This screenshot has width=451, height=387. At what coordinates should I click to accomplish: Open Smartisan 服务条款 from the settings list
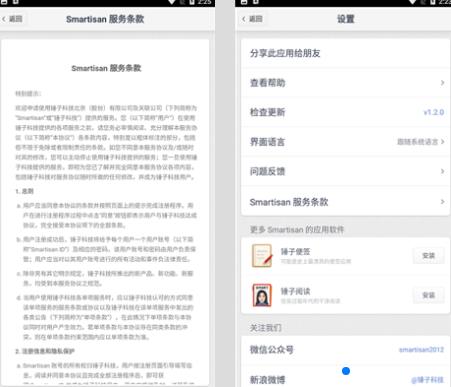point(345,202)
